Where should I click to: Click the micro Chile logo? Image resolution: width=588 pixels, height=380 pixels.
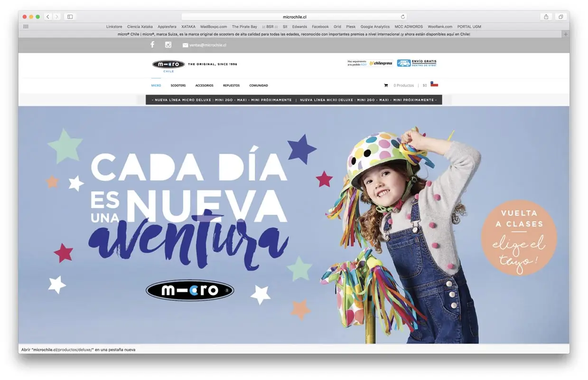coord(168,66)
